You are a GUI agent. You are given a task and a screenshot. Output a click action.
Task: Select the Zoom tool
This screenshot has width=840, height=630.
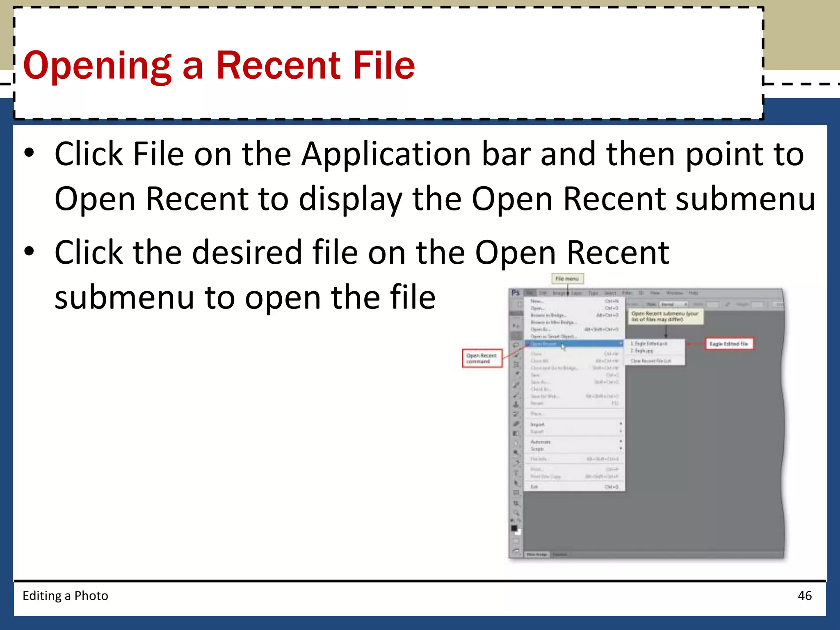click(x=516, y=513)
